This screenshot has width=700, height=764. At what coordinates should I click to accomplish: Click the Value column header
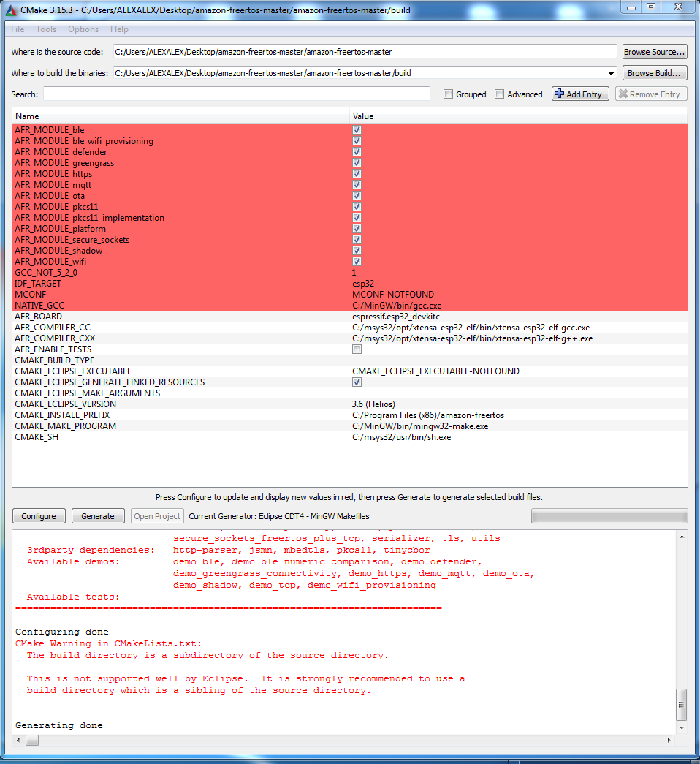519,116
